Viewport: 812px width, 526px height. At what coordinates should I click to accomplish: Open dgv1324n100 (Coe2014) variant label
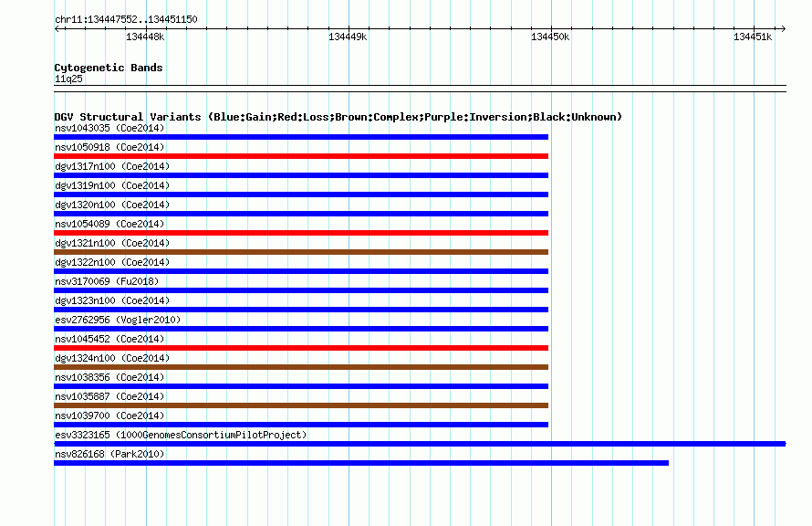(112, 358)
